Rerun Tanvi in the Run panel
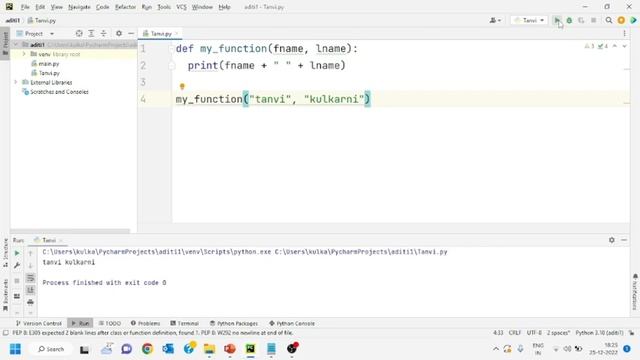Screen dimensions: 640x360 (17, 253)
